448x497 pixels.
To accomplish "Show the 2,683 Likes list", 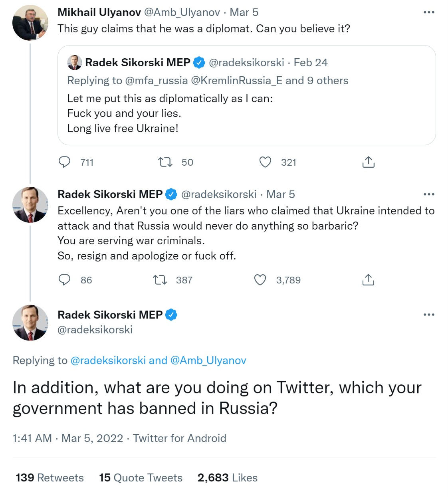I will (x=227, y=477).
